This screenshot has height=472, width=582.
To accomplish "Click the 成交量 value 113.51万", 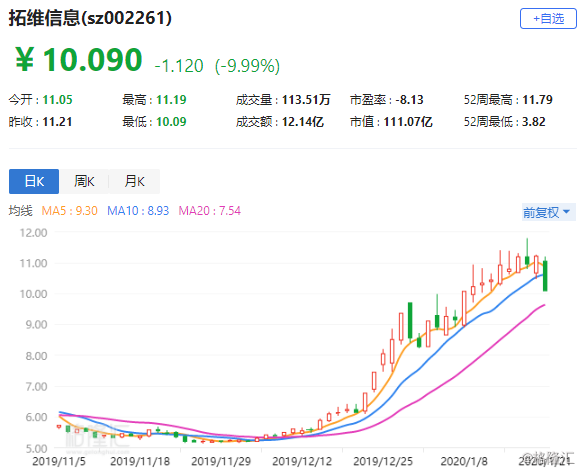I will point(306,100).
